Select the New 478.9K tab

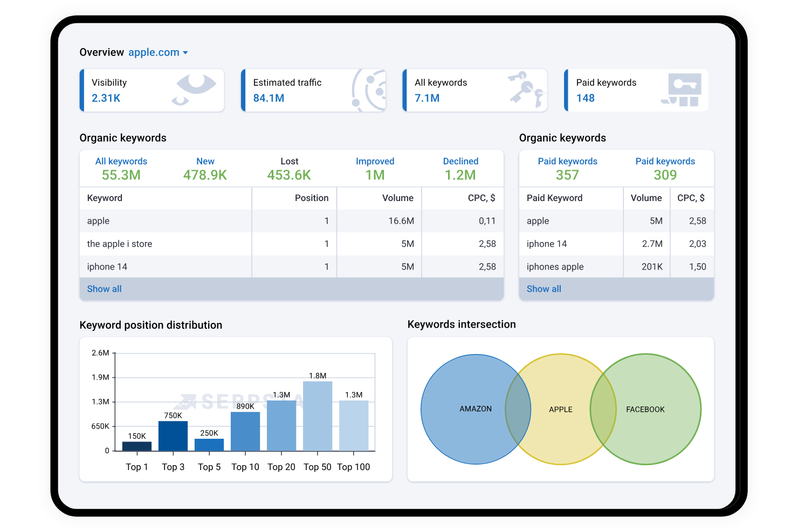coord(205,169)
